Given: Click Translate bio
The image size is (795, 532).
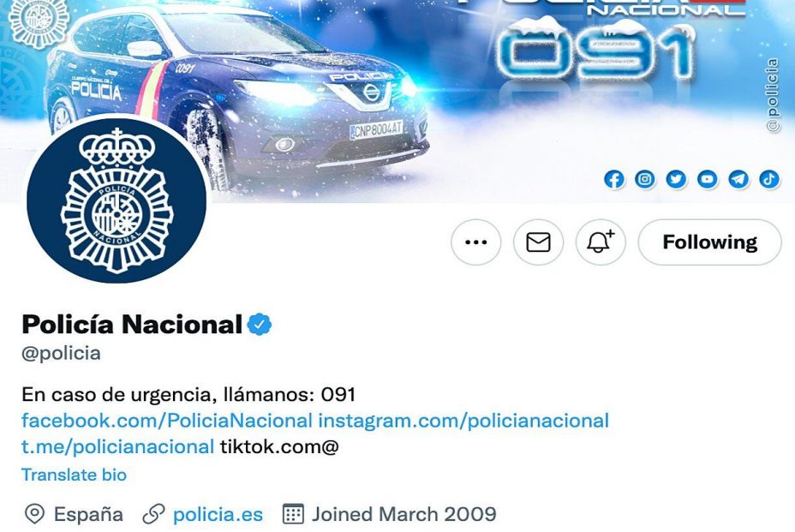Looking at the screenshot, I should [74, 475].
